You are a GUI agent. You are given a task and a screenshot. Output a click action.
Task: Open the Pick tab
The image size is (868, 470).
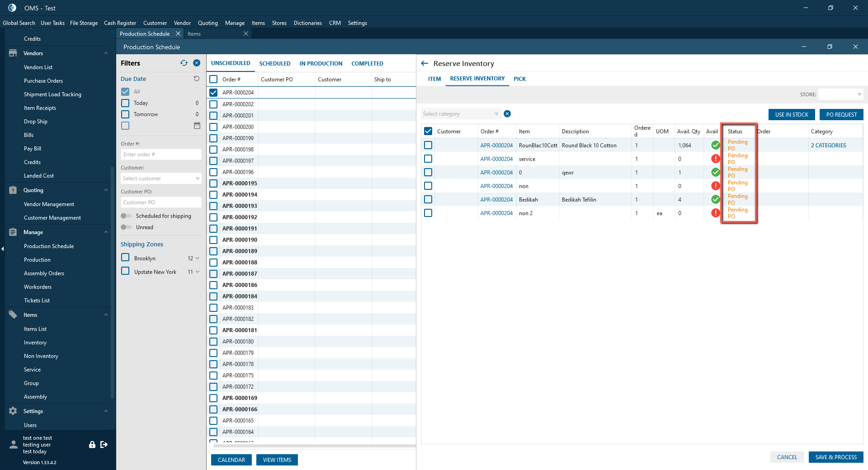click(x=519, y=79)
